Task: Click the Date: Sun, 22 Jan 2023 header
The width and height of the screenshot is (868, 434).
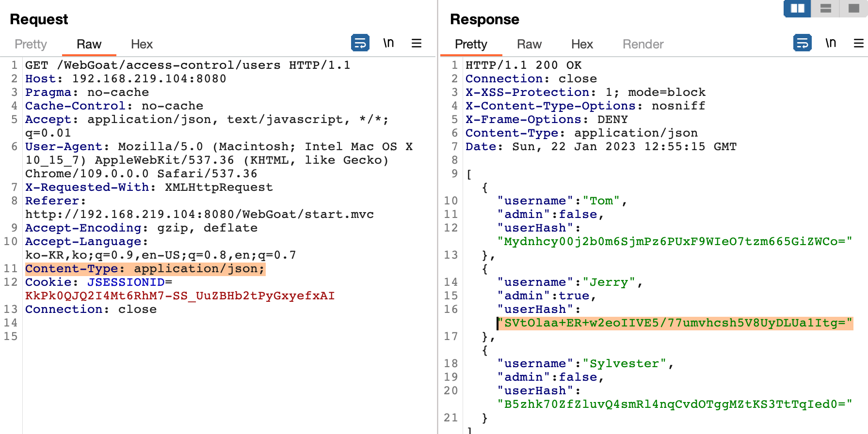Action: click(x=601, y=146)
